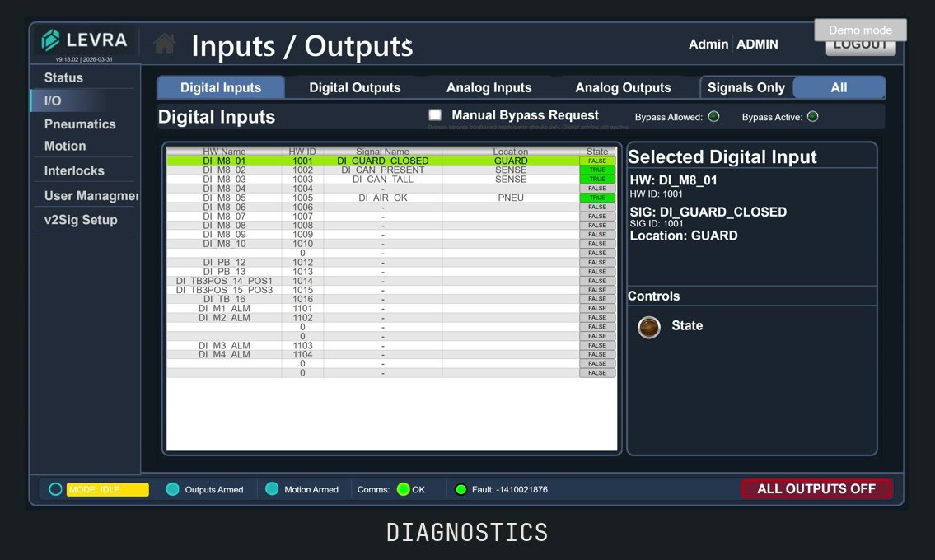Open the Digital Outputs tab

(355, 87)
